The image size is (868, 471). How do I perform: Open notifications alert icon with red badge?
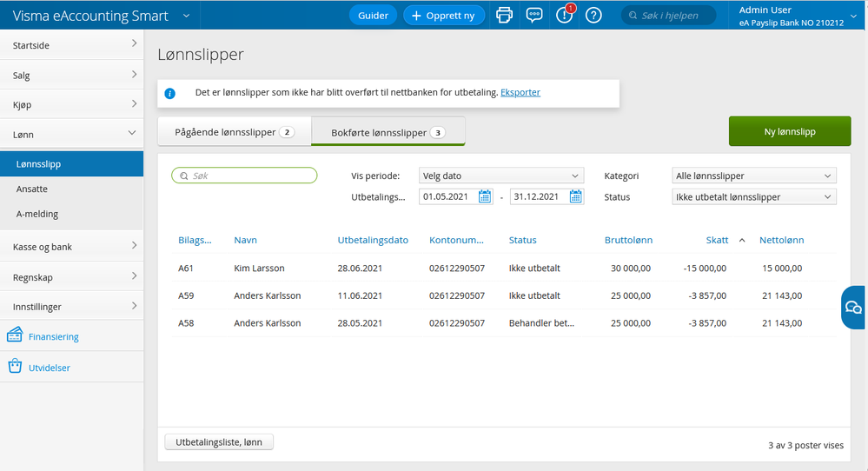(x=565, y=15)
